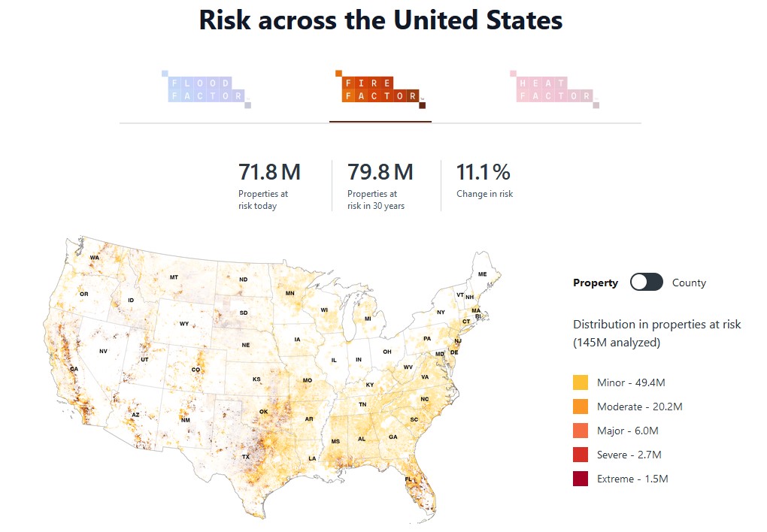
Task: Select the FL state label on the map
Action: [x=408, y=479]
